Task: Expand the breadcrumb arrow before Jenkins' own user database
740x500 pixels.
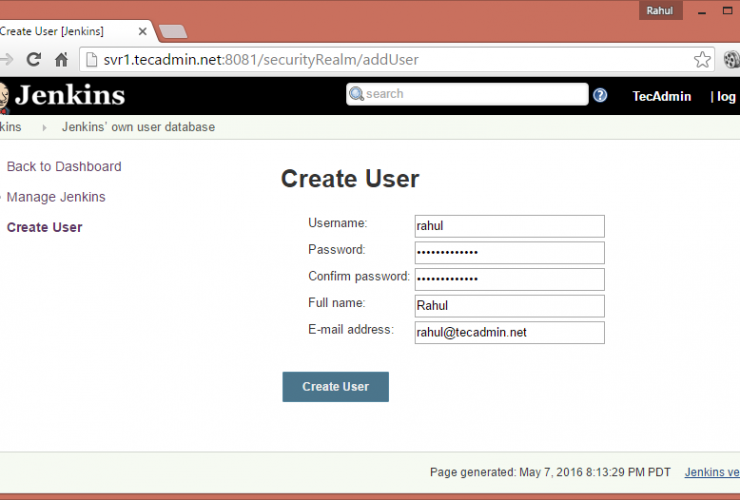Action: coord(45,128)
